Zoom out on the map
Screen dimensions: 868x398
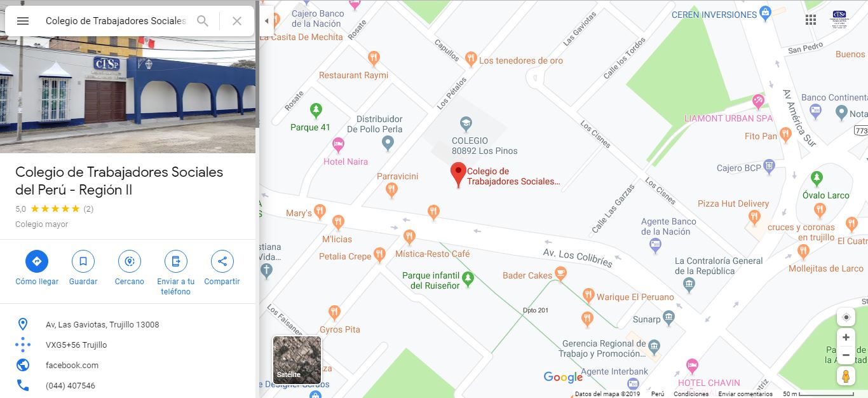846,355
